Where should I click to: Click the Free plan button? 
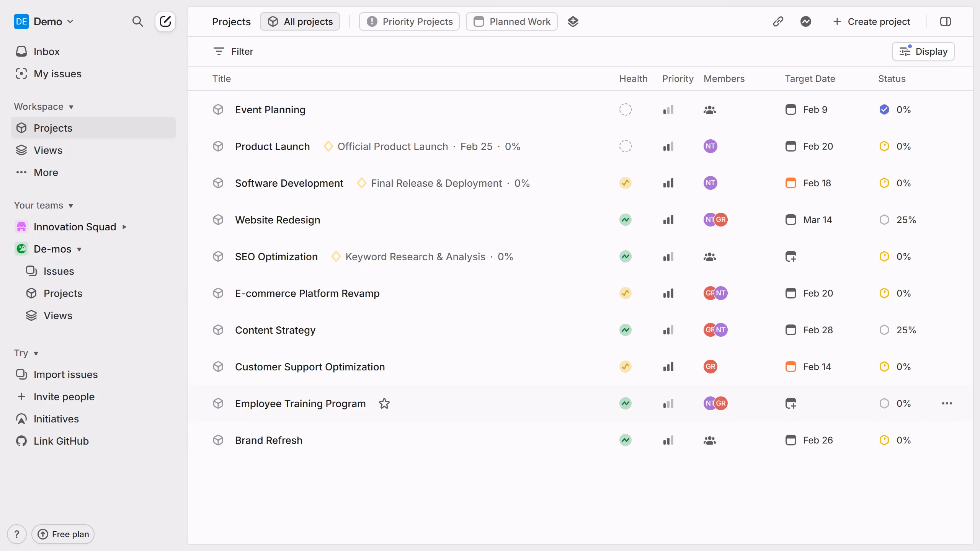[x=63, y=534]
